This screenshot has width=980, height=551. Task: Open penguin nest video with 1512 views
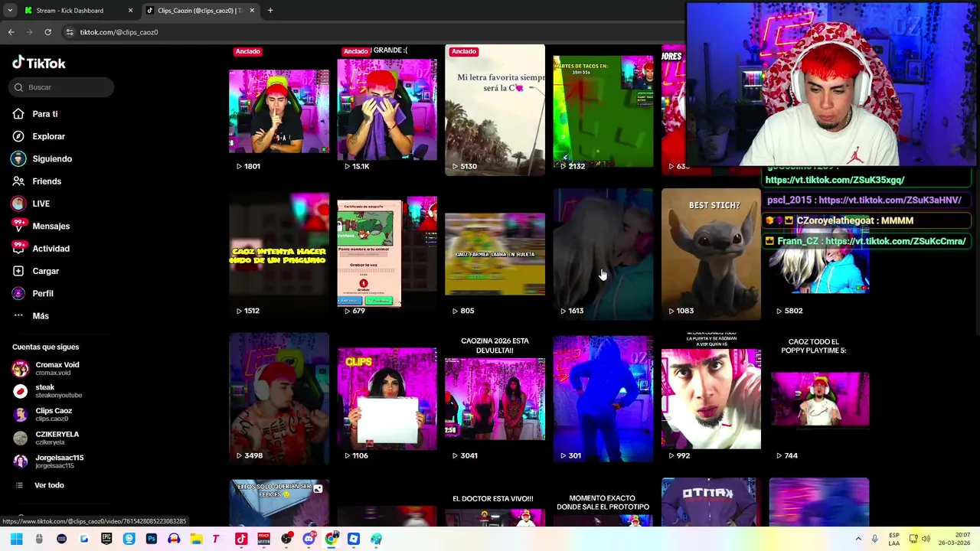[279, 254]
